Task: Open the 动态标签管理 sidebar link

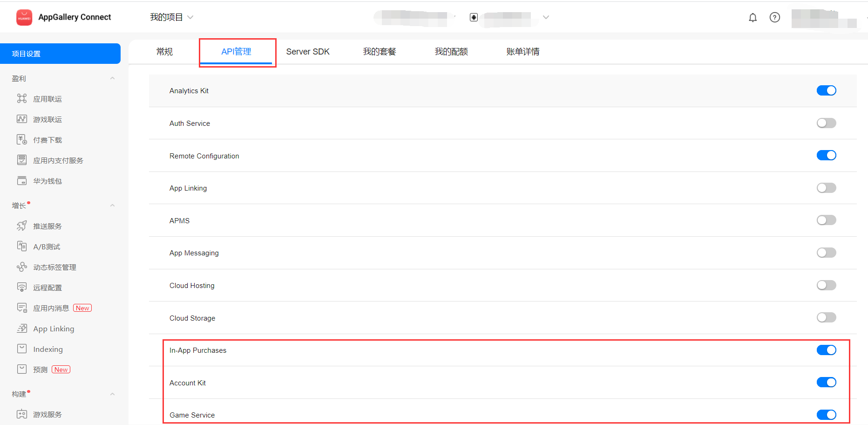Action: coord(54,267)
